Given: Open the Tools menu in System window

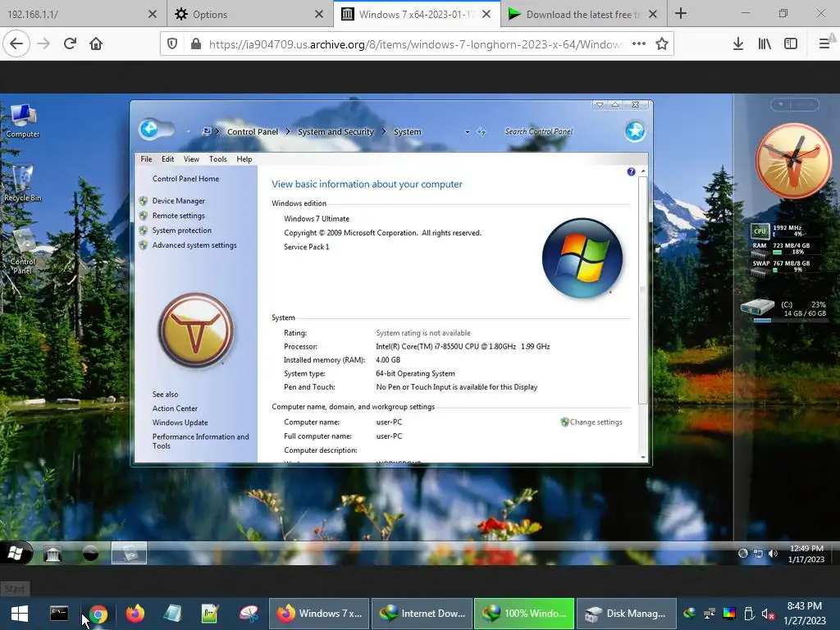Looking at the screenshot, I should pos(218,159).
